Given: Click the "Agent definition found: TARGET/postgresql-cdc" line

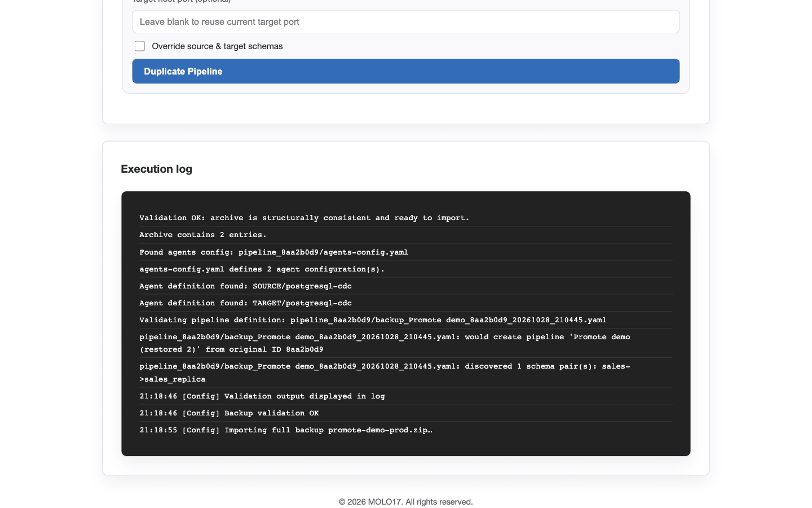Looking at the screenshot, I should click(406, 303).
